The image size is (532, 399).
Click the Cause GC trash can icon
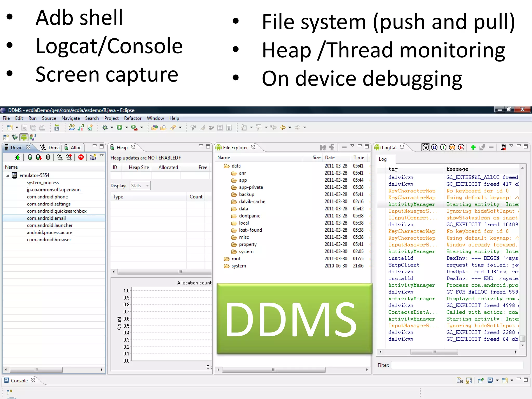point(48,157)
